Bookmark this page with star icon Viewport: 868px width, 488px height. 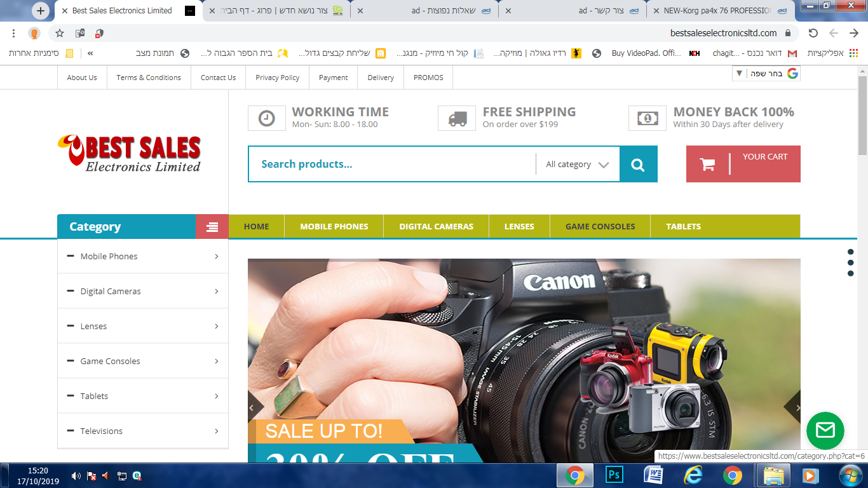point(60,33)
